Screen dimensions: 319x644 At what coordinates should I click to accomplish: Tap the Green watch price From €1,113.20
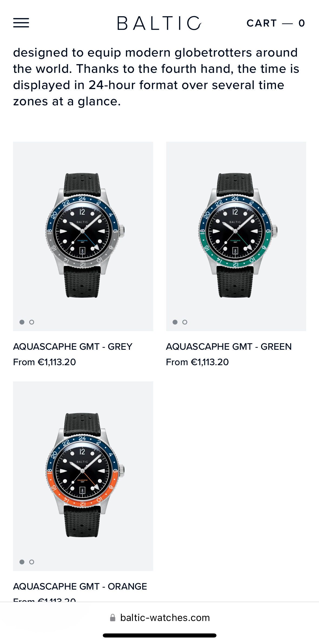[198, 362]
